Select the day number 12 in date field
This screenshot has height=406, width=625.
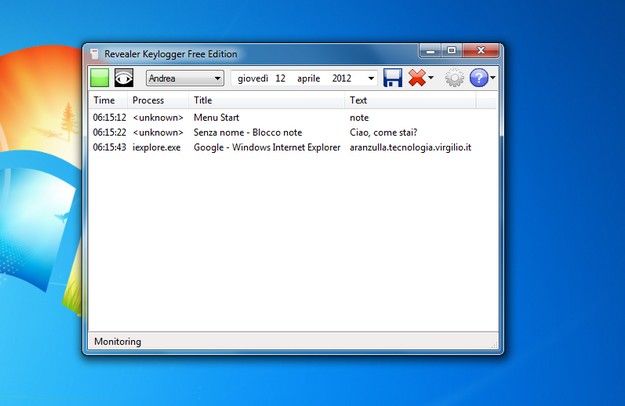(x=280, y=78)
